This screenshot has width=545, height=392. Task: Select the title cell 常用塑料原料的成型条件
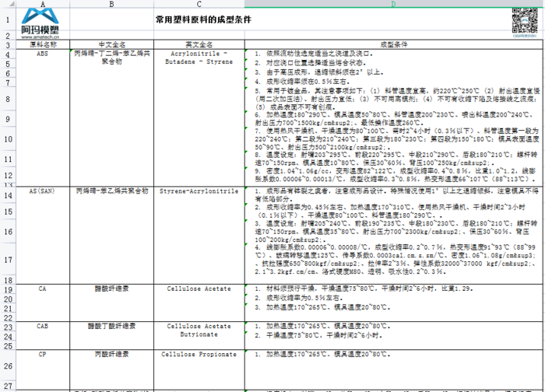coord(203,19)
